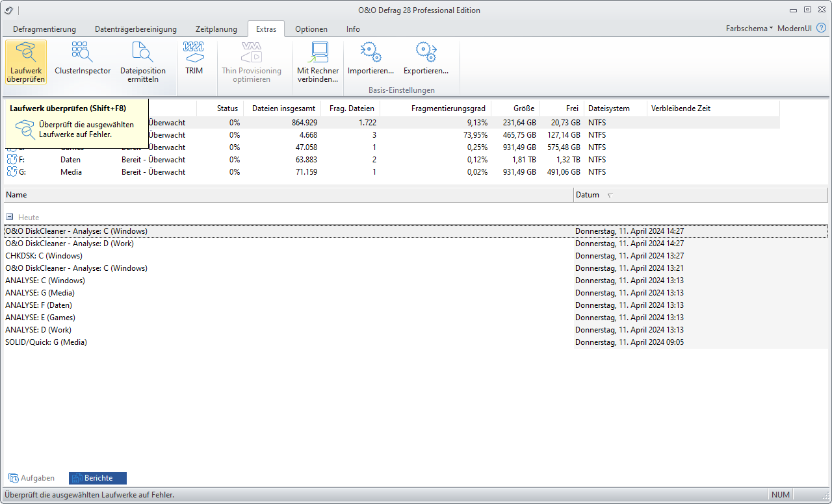Click 491,06 GB free space value
The height and width of the screenshot is (504, 832).
coord(562,172)
